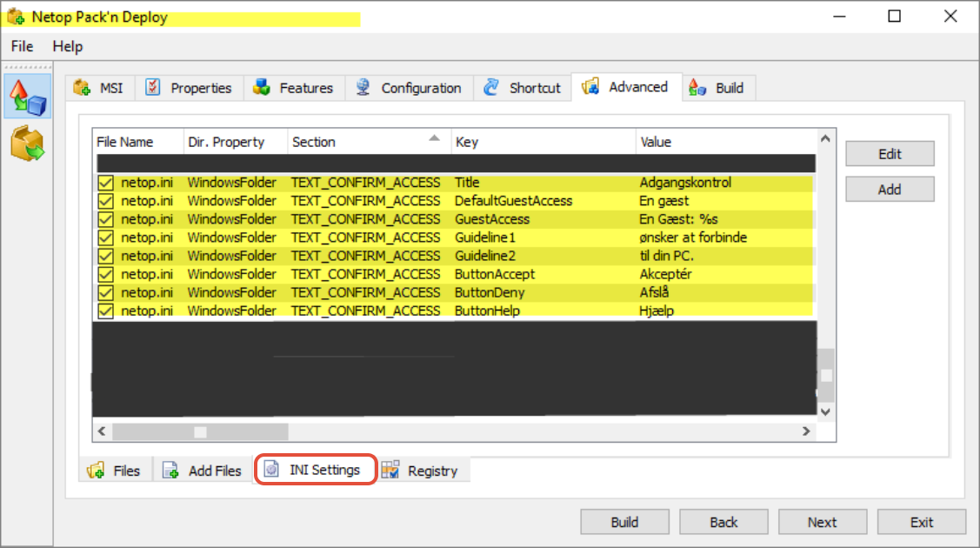The height and width of the screenshot is (548, 980).
Task: Uncheck the Guideline2 row checkbox
Action: pos(105,257)
